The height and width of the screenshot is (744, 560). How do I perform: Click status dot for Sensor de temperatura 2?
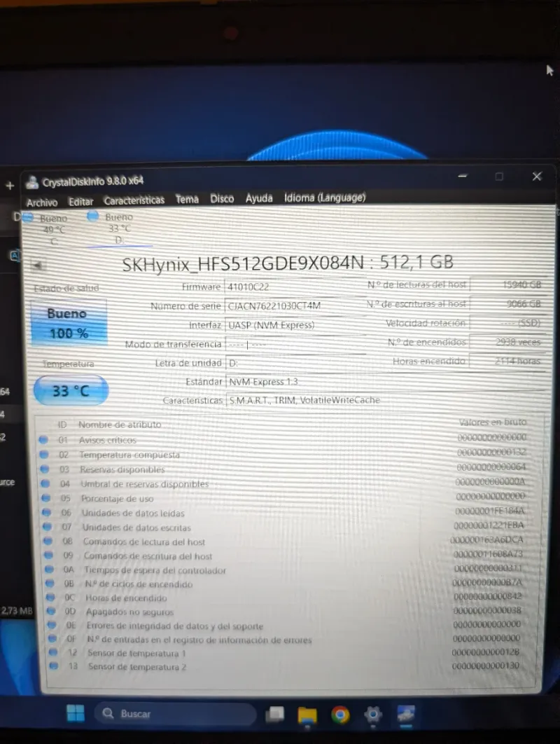point(54,666)
